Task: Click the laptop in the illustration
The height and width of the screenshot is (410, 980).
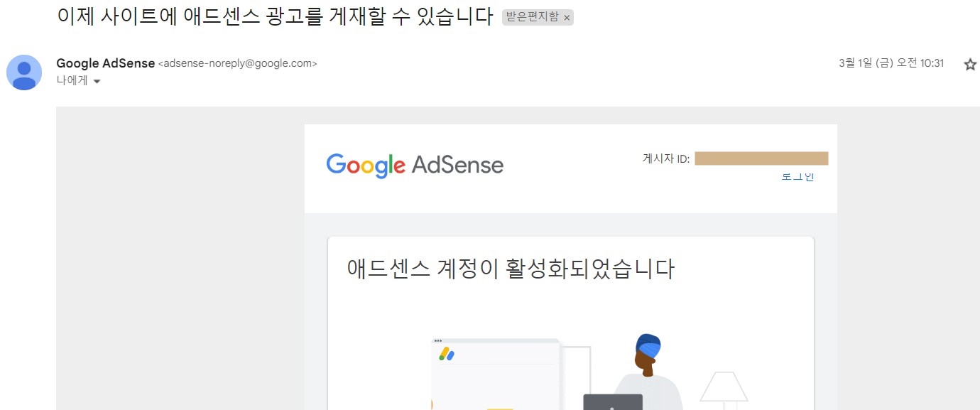Action: click(x=613, y=402)
